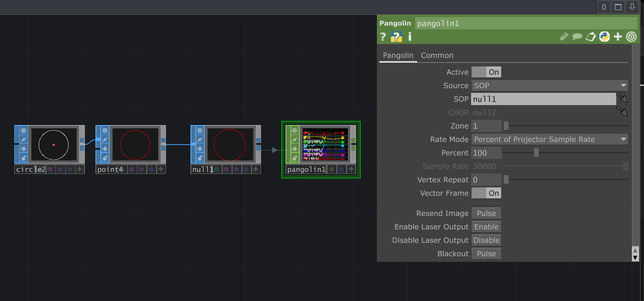Click the SOP parameter node picker arrow

[x=622, y=98]
